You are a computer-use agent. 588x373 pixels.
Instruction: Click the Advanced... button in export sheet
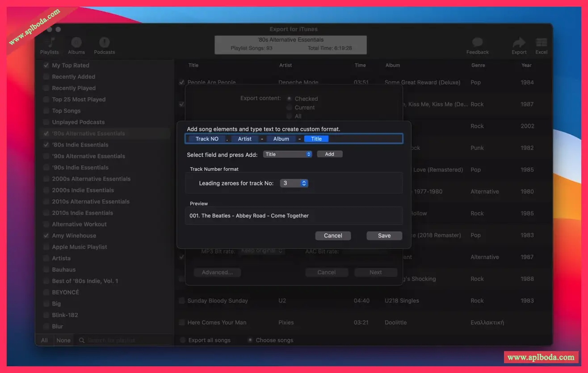coord(217,272)
